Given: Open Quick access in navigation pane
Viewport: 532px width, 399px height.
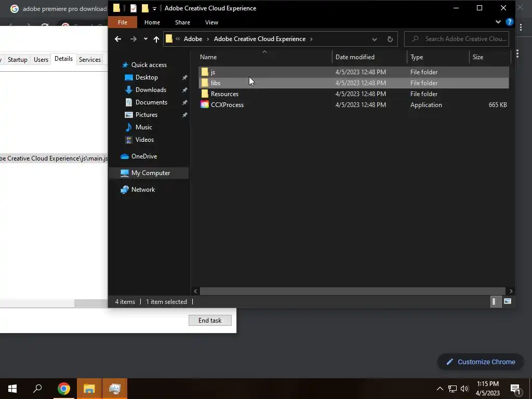Looking at the screenshot, I should pos(149,65).
